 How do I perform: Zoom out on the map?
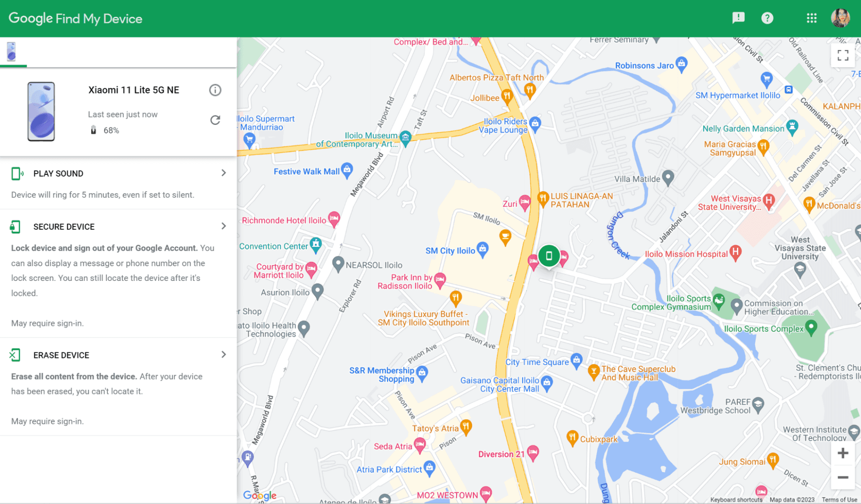tap(843, 477)
